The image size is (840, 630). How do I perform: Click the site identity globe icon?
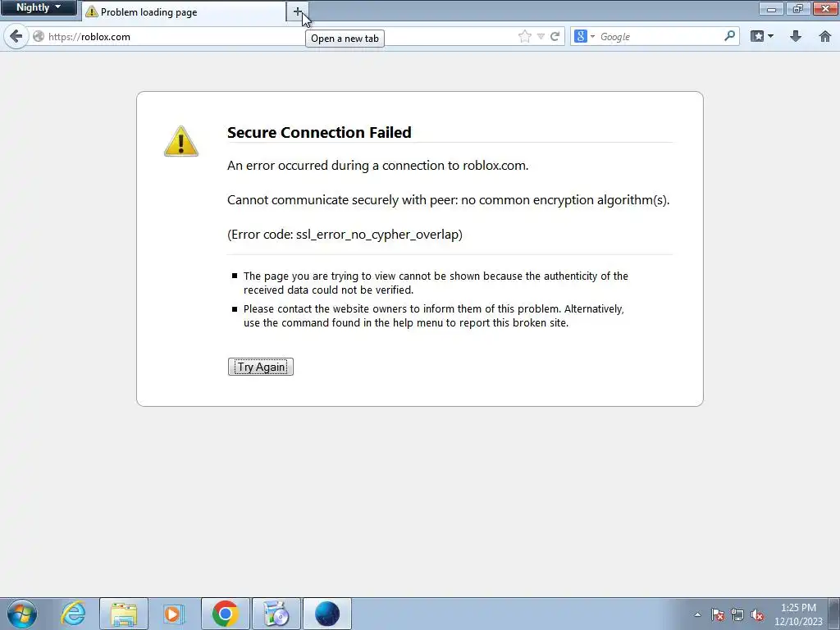39,36
